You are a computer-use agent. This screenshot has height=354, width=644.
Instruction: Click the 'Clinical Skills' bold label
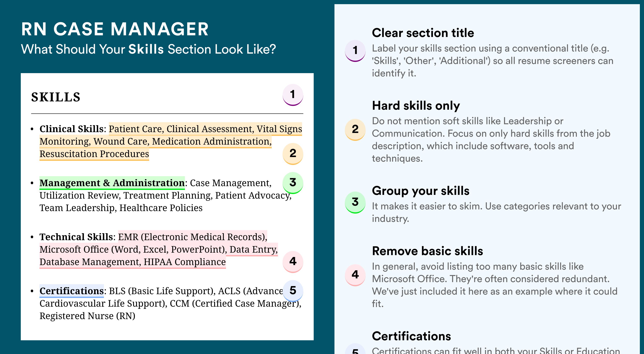[x=71, y=129]
